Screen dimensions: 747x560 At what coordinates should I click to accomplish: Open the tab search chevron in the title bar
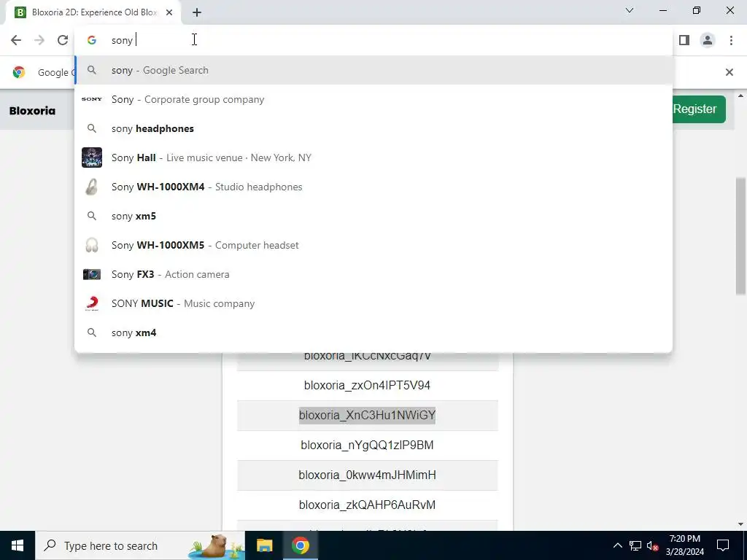pyautogui.click(x=630, y=10)
